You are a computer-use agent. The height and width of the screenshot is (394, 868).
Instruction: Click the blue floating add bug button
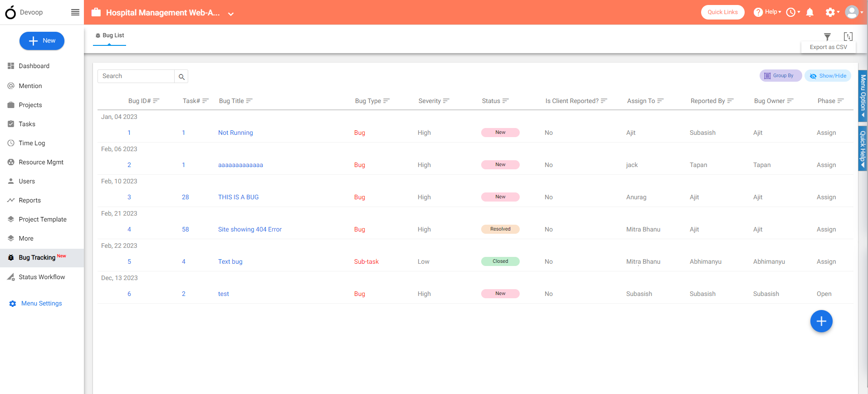[821, 321]
